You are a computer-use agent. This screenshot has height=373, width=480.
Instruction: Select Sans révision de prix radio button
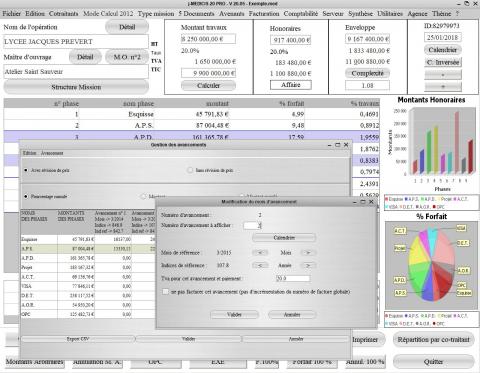coord(190,170)
